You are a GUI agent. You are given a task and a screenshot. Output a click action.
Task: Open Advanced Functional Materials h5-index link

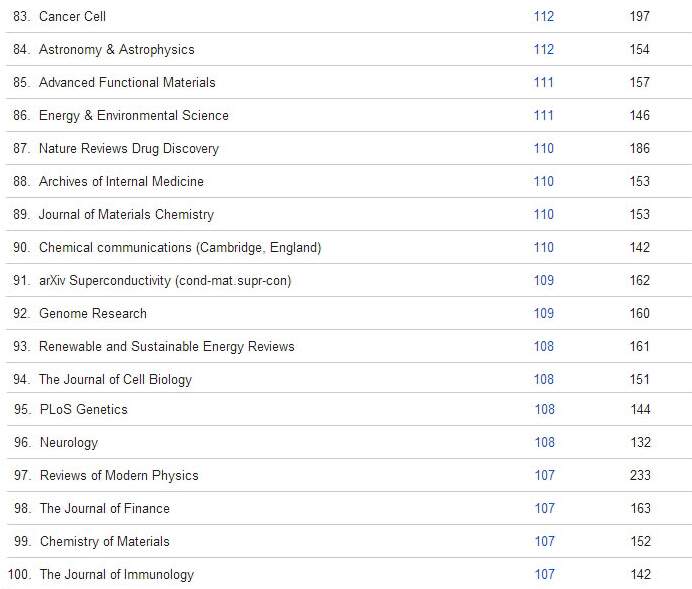544,82
